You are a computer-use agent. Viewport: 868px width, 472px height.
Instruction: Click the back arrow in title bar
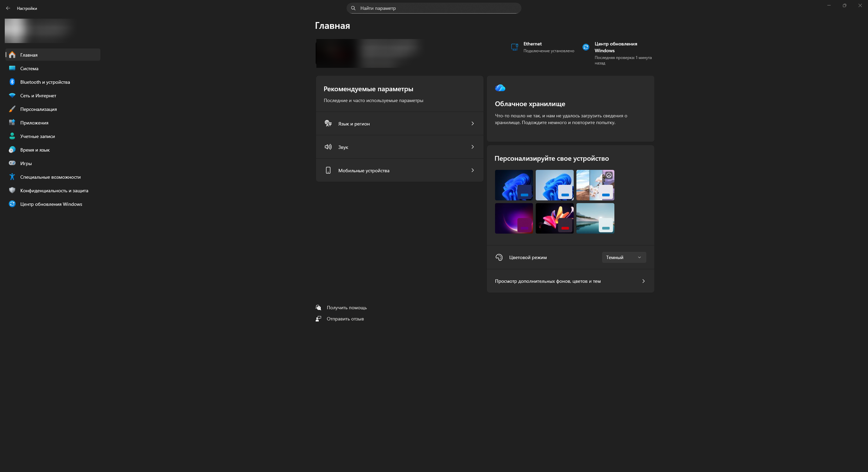coord(8,8)
